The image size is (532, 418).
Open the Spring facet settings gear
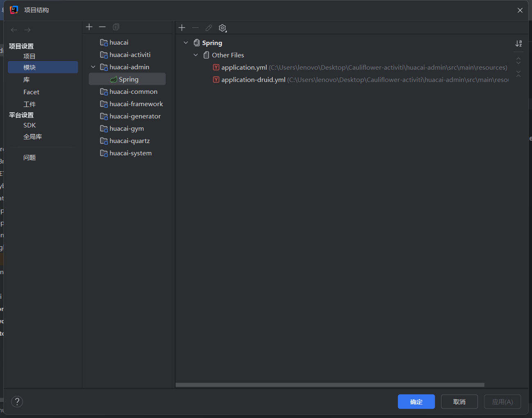click(222, 28)
